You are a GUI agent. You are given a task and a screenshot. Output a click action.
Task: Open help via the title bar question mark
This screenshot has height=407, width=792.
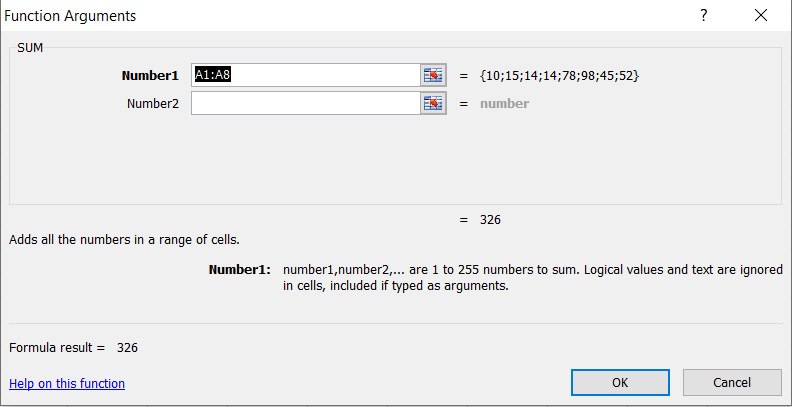(x=704, y=16)
